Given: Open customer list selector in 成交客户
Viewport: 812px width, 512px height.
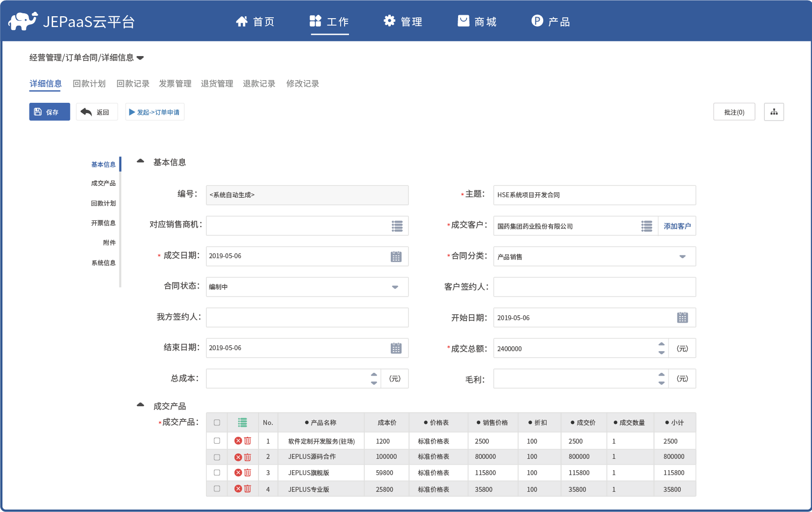Looking at the screenshot, I should pos(646,226).
